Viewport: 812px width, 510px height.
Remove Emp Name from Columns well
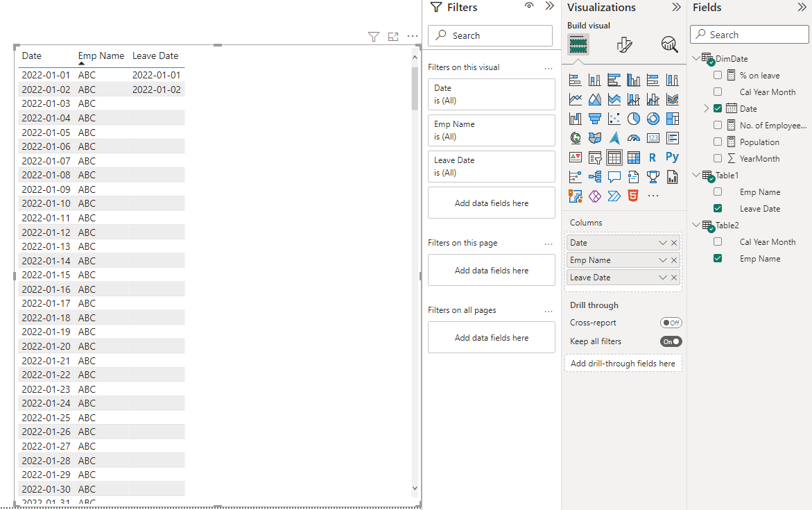tap(674, 260)
